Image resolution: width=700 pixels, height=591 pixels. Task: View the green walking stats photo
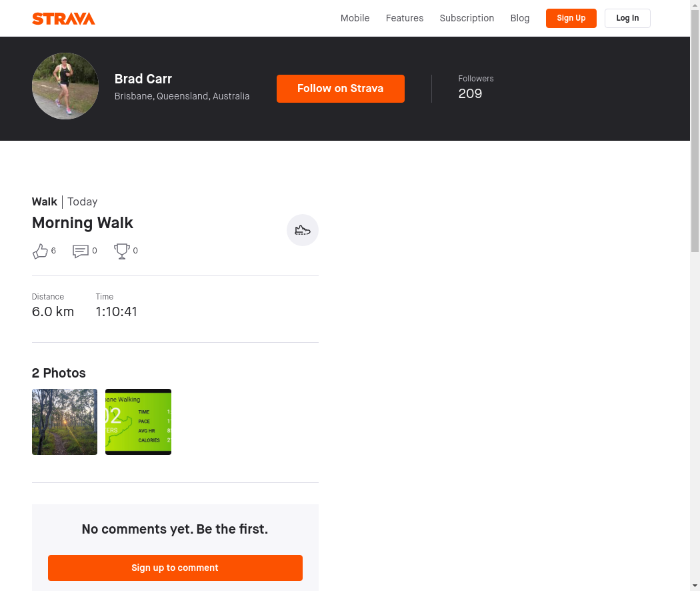coord(139,422)
